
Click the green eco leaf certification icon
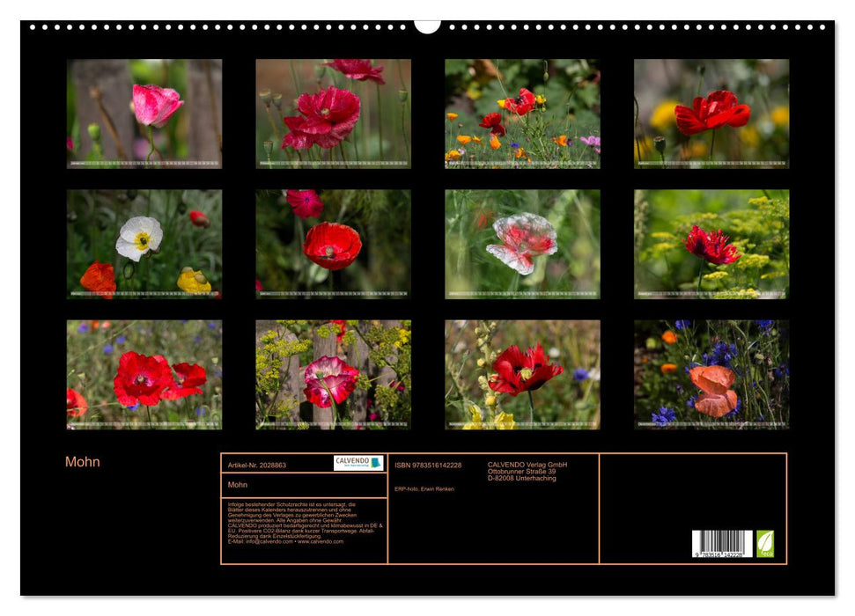[766, 543]
